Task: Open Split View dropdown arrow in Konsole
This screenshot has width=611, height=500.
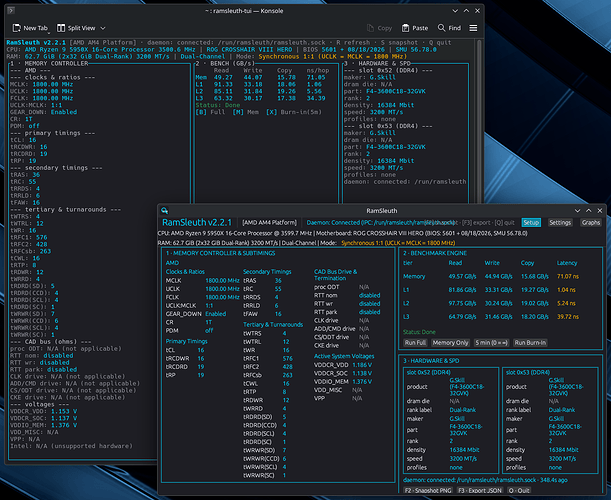Action: (x=103, y=28)
